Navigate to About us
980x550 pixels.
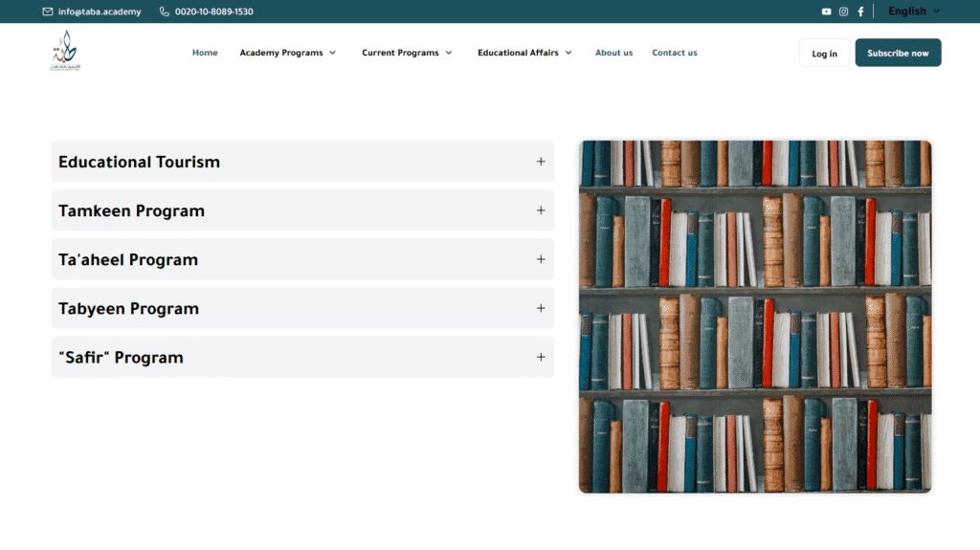pos(613,53)
